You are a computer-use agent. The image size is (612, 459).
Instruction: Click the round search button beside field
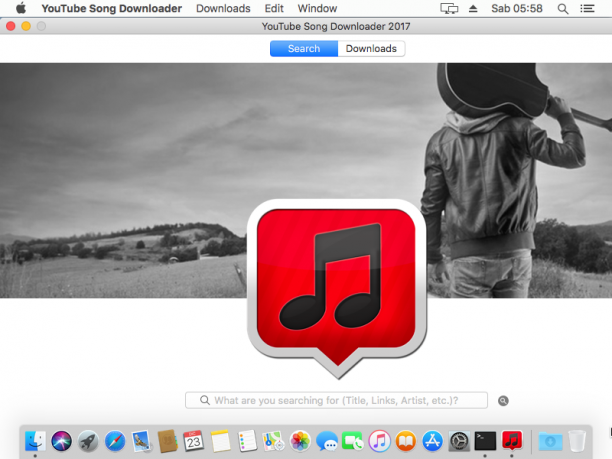pos(503,401)
